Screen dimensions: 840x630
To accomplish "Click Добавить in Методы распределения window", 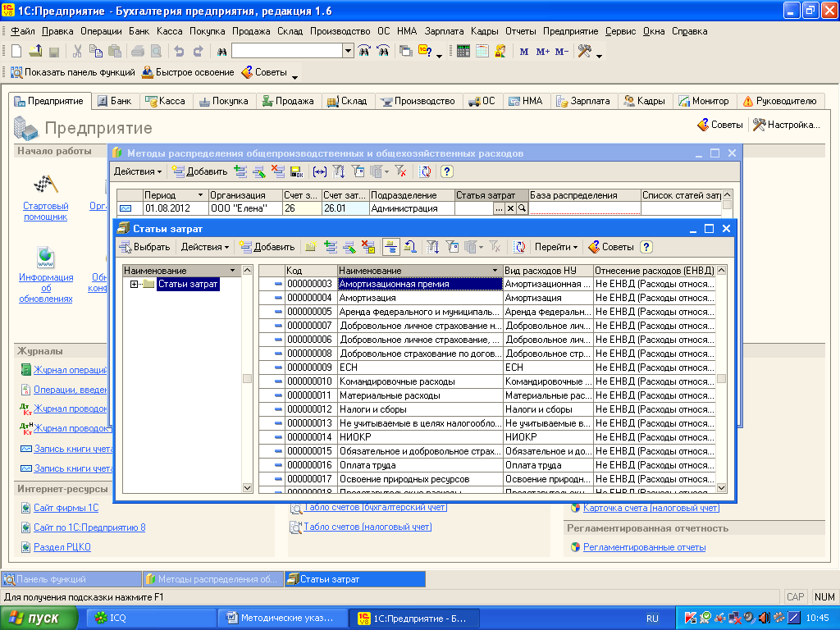I will [x=199, y=171].
